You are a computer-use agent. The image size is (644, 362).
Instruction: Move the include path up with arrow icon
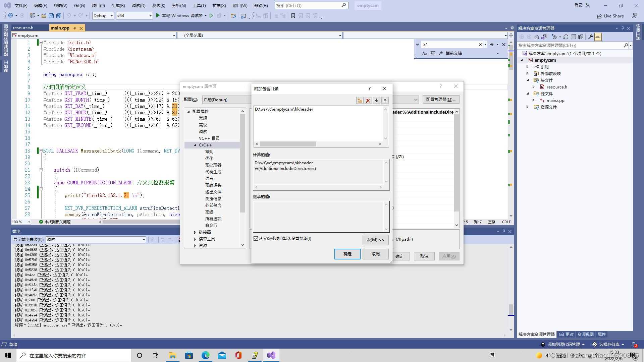385,100
